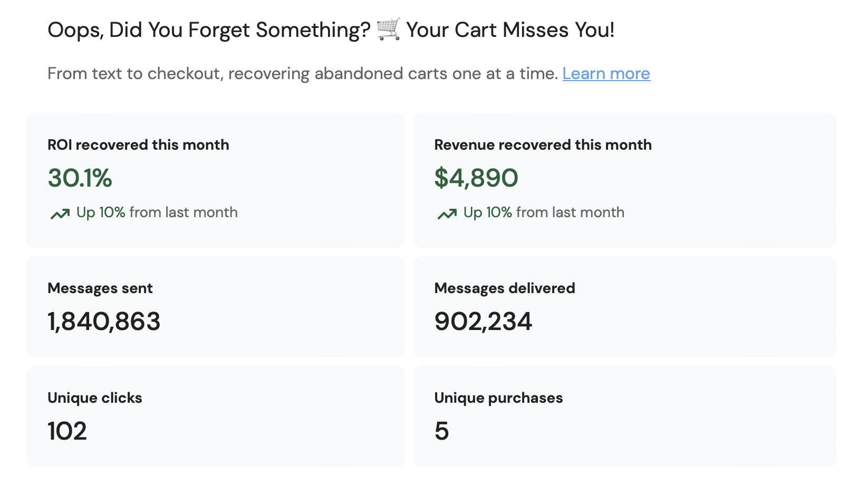Screen dimensions: 868x485
Task: Select the Unique purchases card
Action: (624, 416)
